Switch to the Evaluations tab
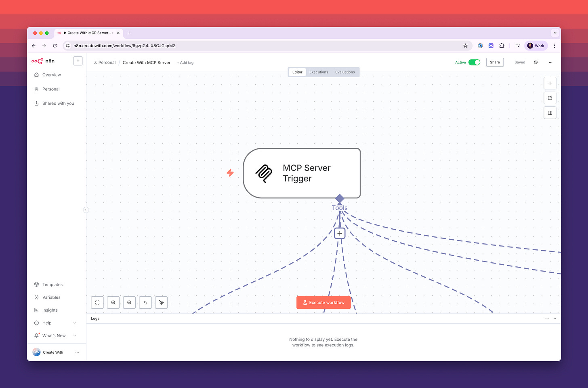Screen dimensions: 588x388 click(x=345, y=72)
